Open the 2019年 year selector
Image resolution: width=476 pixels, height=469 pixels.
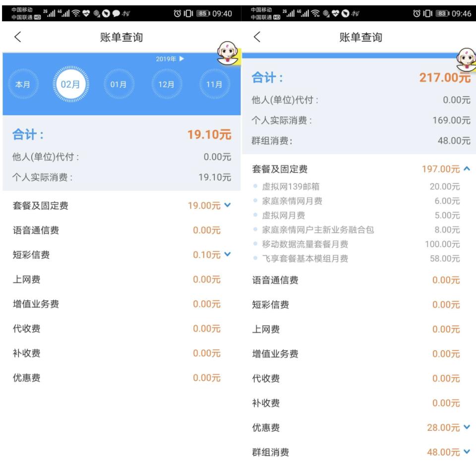click(x=170, y=59)
